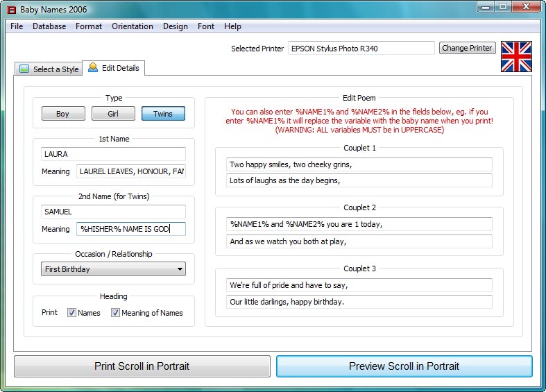546x392 pixels.
Task: Click Couplet 2 line with %NAME1% and %NAME2%
Action: click(359, 224)
